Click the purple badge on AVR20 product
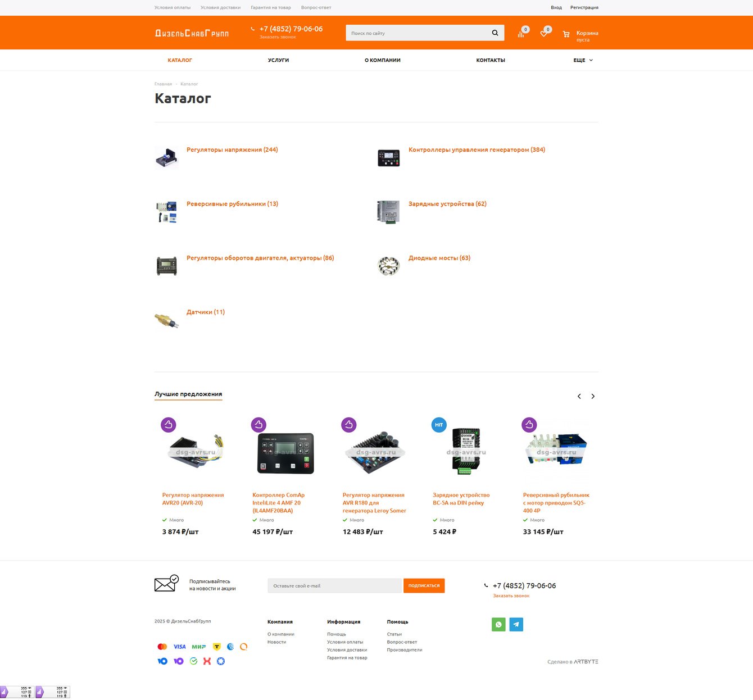Screen dimensions: 753x700 [x=169, y=425]
